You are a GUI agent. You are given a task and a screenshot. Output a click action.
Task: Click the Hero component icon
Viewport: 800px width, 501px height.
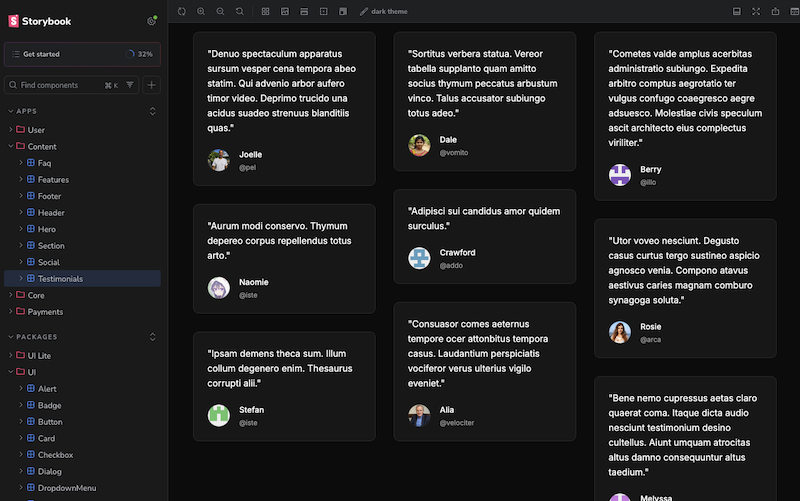click(31, 229)
